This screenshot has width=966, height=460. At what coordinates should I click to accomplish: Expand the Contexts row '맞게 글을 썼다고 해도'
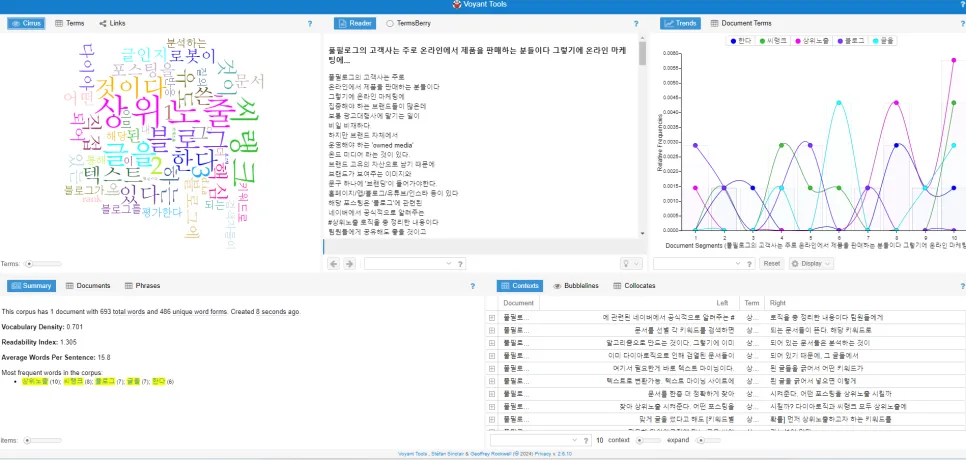pos(492,419)
